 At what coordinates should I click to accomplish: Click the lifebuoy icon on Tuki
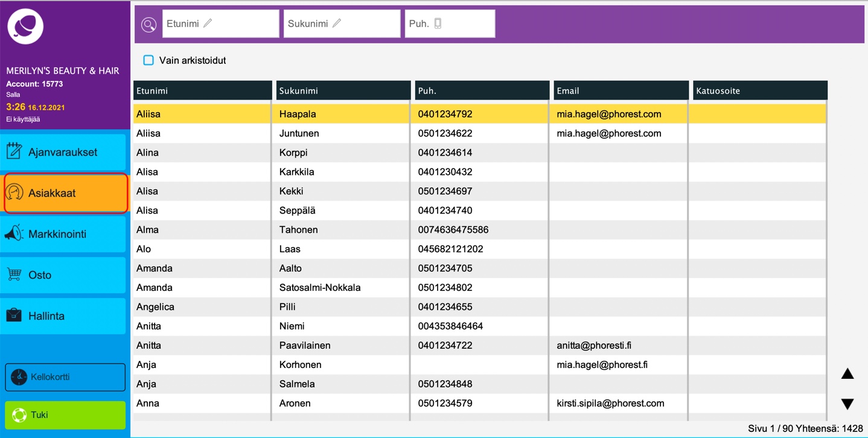point(19,415)
